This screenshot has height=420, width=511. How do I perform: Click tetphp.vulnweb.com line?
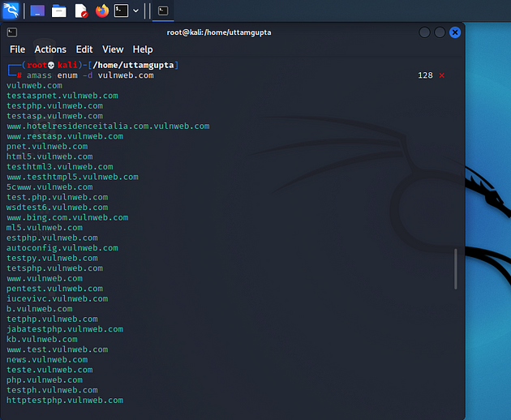52,319
